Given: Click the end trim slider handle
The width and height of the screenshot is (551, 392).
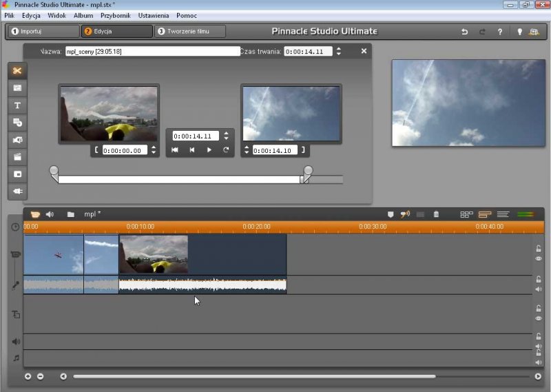Looking at the screenshot, I should pos(308,171).
